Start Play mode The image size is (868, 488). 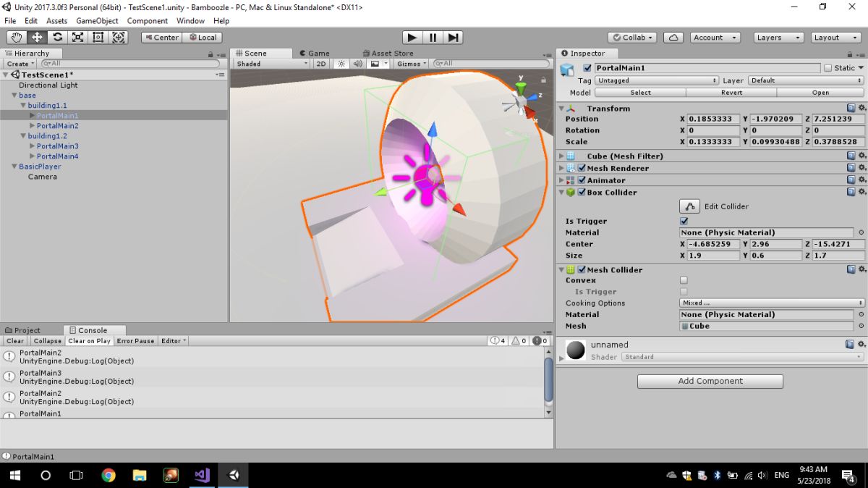click(x=412, y=37)
